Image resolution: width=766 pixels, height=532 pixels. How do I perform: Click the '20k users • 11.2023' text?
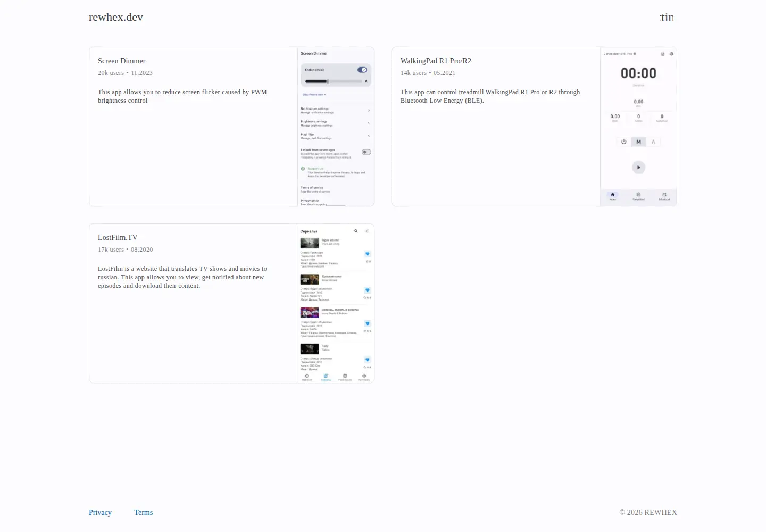125,73
